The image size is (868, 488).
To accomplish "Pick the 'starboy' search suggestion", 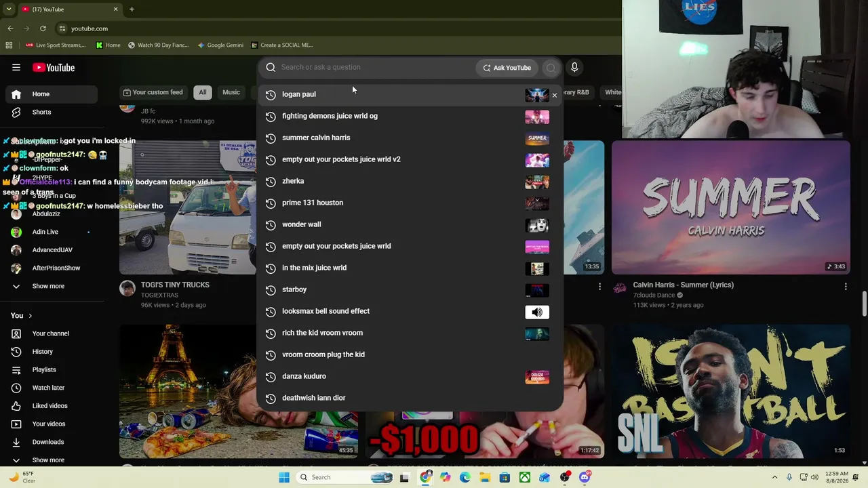I will [410, 289].
